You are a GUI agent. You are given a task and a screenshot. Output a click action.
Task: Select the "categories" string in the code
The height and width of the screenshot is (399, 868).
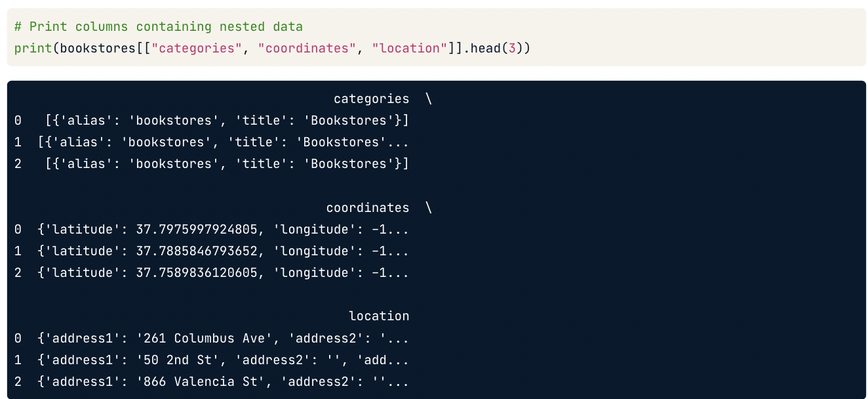[x=197, y=49]
